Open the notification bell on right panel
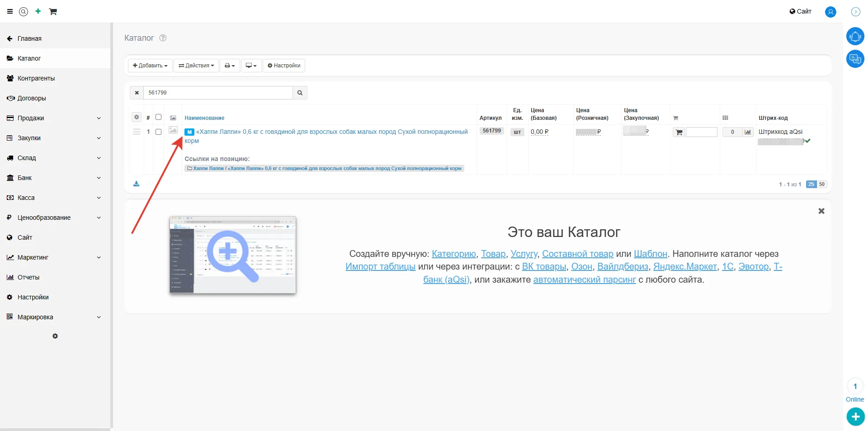The width and height of the screenshot is (868, 431). [x=855, y=36]
